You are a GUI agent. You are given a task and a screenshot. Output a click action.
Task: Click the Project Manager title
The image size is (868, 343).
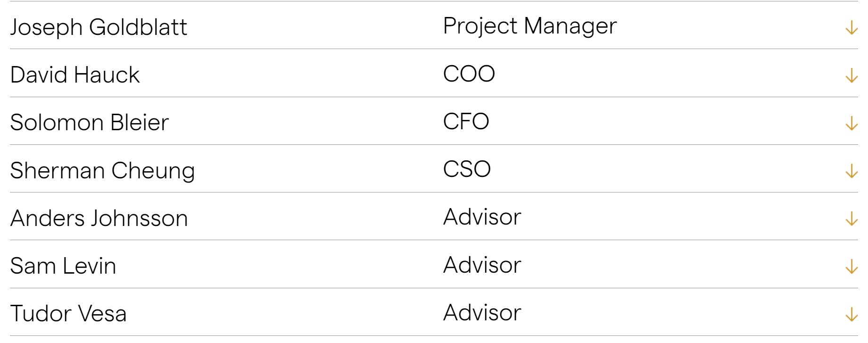[529, 26]
